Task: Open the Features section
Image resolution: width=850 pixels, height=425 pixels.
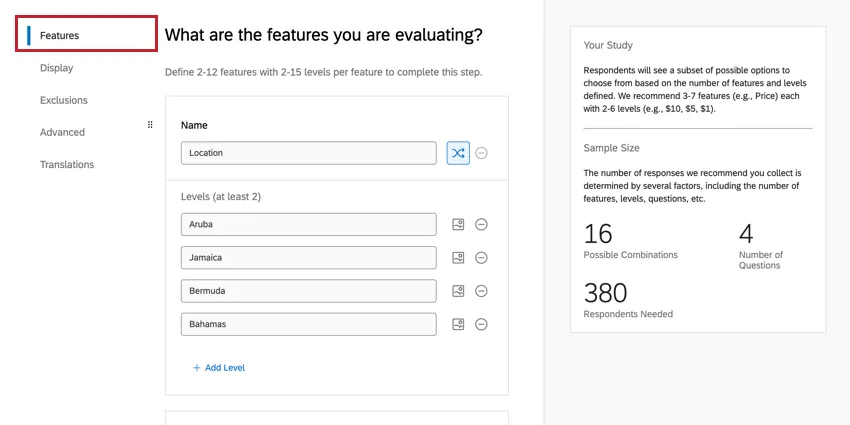Action: point(60,36)
